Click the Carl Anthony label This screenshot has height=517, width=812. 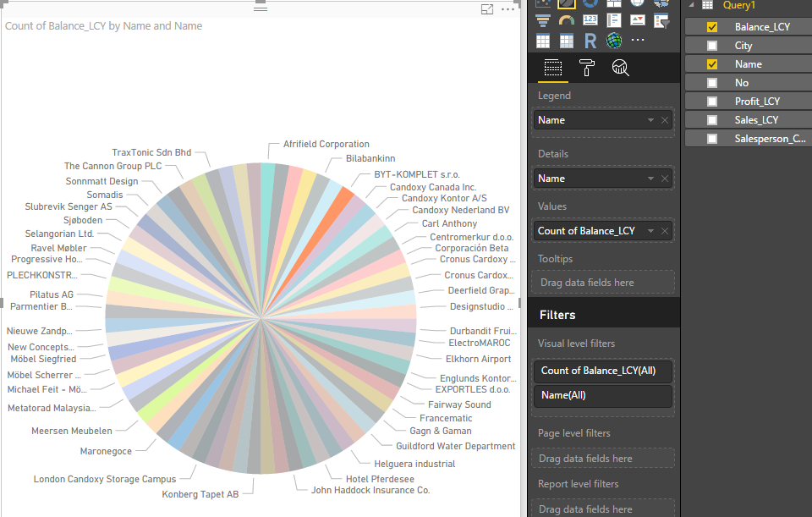[449, 223]
